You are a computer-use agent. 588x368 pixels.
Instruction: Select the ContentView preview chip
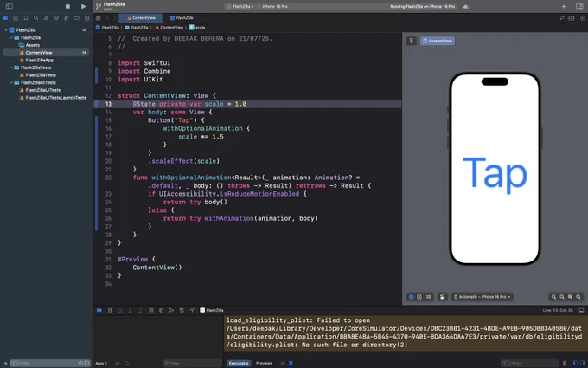point(438,41)
